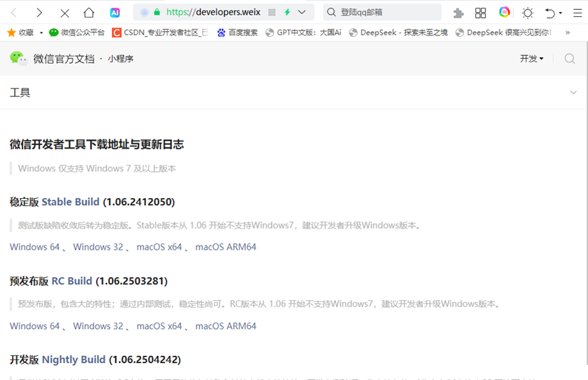Click the undo restore-tab arrow icon
Screen dimensions: 588x380
[550, 13]
